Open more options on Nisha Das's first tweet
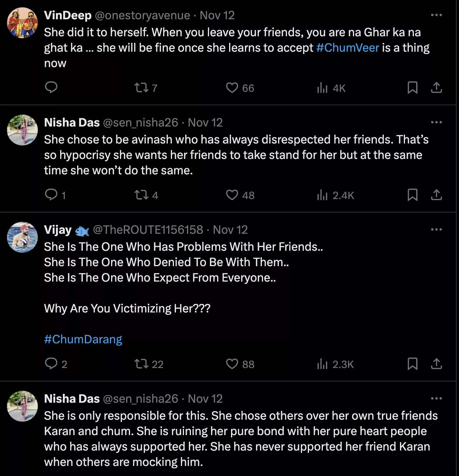This screenshot has height=476, width=459. click(436, 122)
